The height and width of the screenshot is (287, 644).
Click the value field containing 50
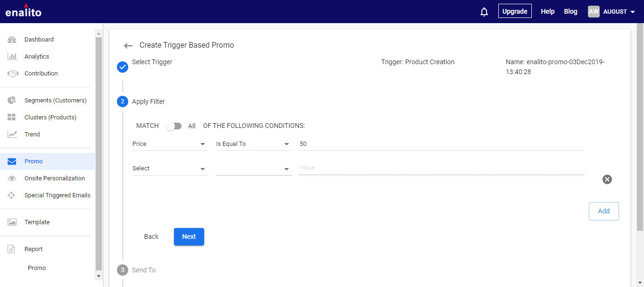click(x=442, y=144)
